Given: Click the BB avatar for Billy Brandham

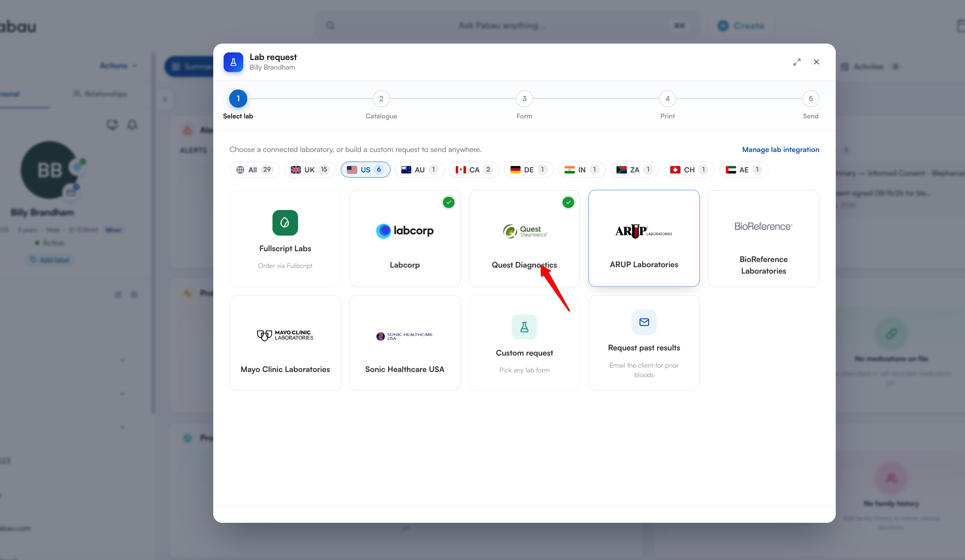Looking at the screenshot, I should 50,170.
